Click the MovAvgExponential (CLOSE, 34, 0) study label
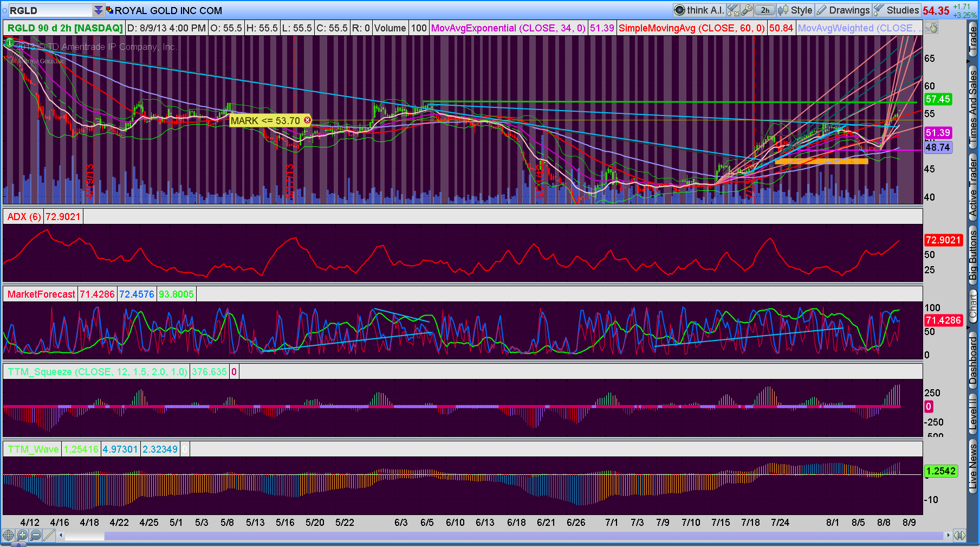The image size is (980, 547). click(508, 28)
